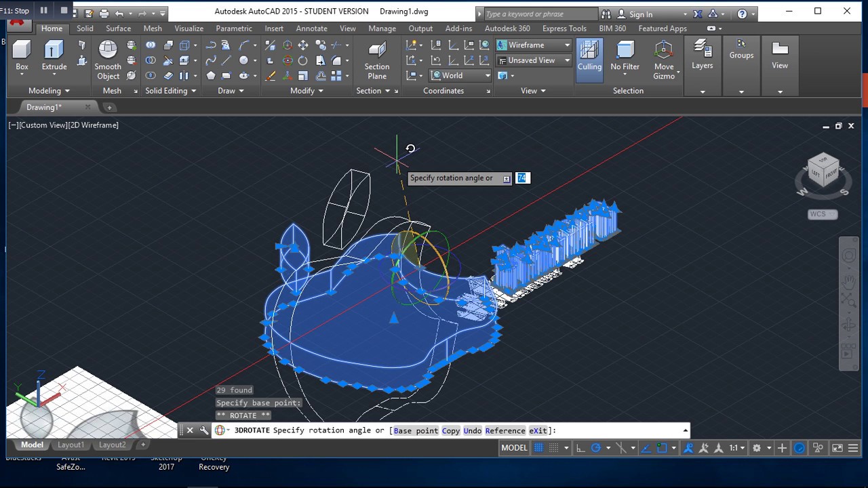
Task: Add a new drawing tab with plus
Action: point(109,107)
